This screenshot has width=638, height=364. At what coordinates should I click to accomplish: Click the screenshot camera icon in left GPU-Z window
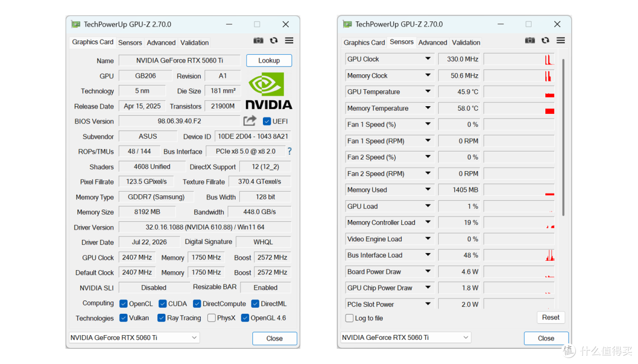click(x=258, y=41)
